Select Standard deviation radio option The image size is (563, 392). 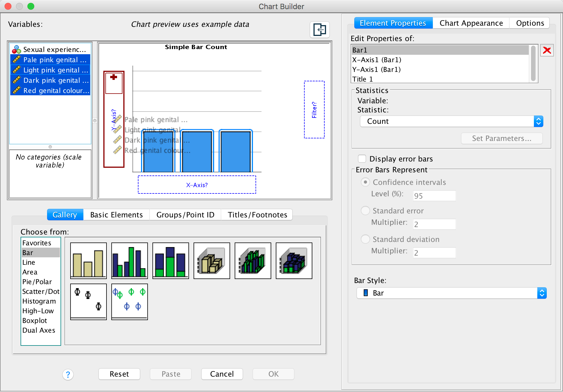click(365, 239)
